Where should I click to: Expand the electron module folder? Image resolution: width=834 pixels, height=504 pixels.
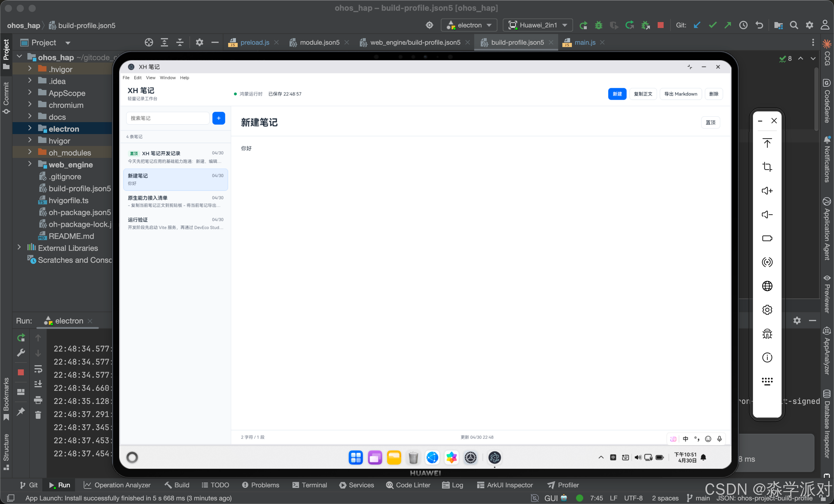30,128
